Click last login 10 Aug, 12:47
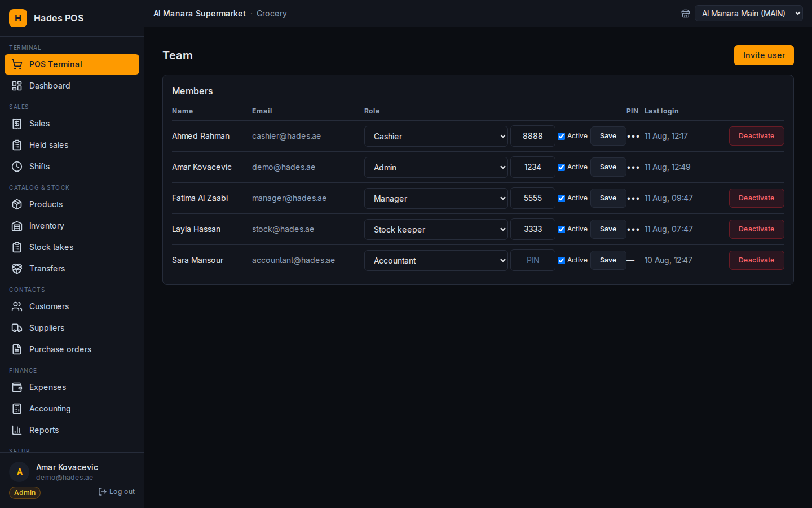Screen dimensions: 812x508 pos(668,260)
